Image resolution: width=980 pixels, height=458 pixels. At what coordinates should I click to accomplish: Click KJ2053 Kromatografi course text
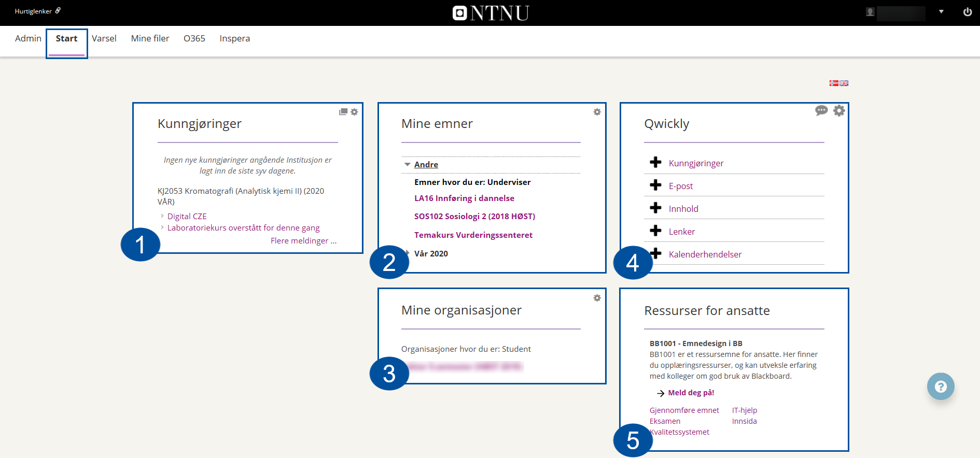point(241,196)
